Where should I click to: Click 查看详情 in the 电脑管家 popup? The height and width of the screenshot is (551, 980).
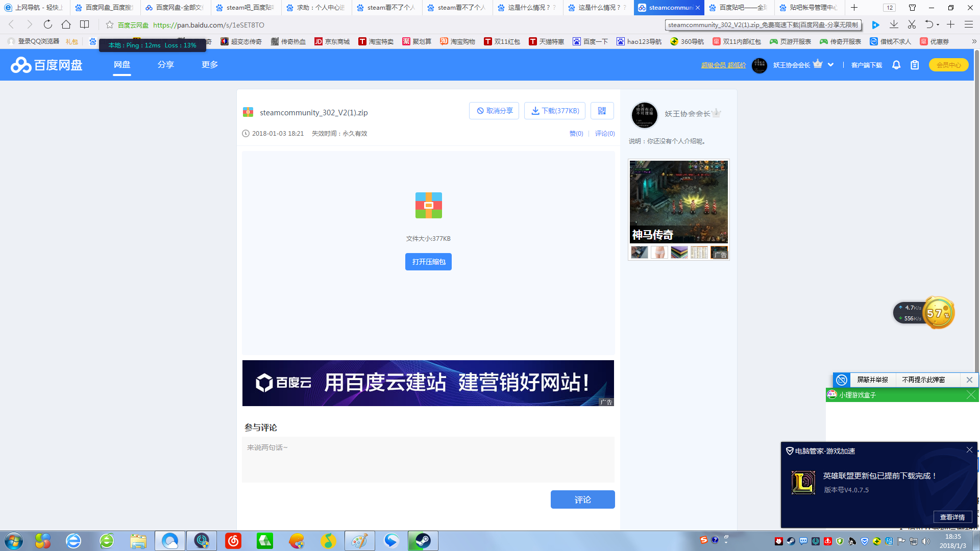tap(952, 517)
